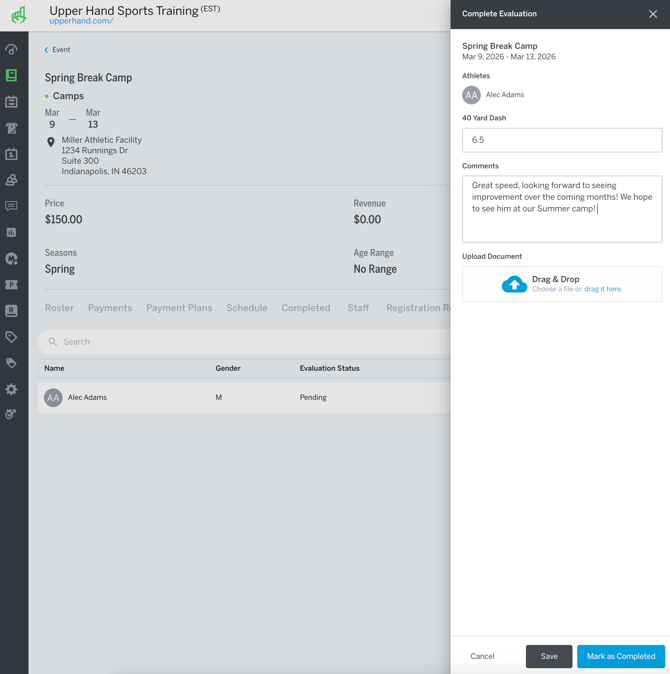The width and height of the screenshot is (670, 674).
Task: Go back using the Event chevron link
Action: coord(57,50)
